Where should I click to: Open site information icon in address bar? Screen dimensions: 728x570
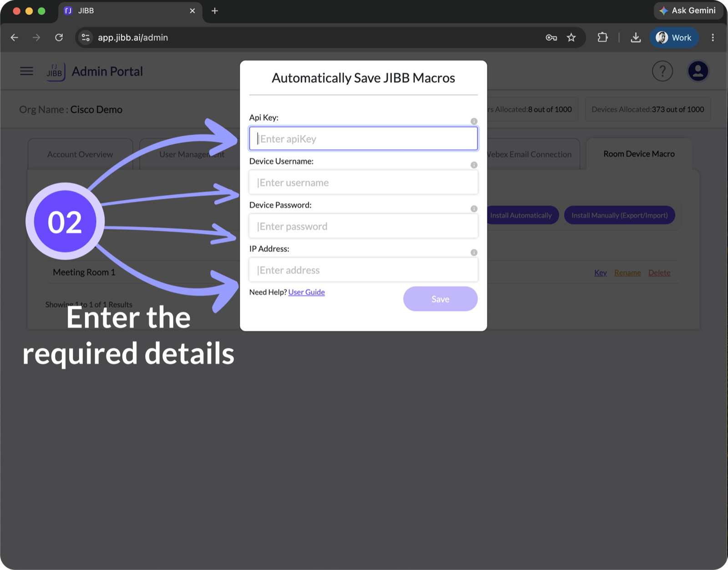pyautogui.click(x=86, y=38)
